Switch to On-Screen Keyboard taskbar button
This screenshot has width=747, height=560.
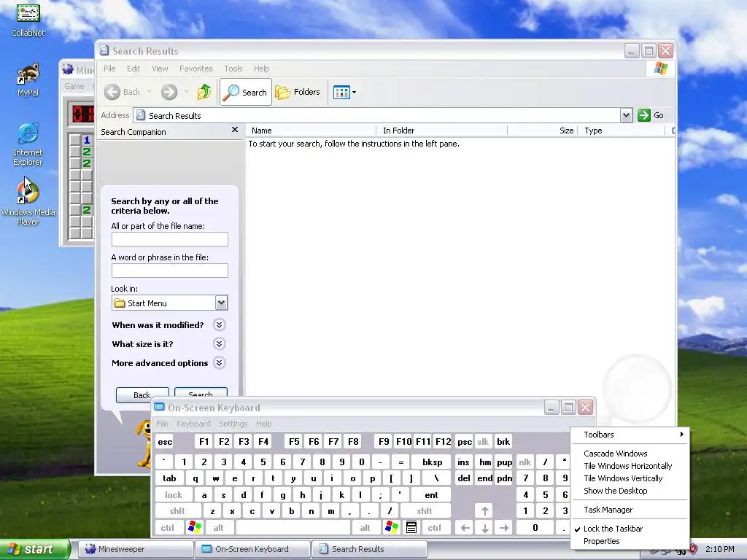pyautogui.click(x=252, y=549)
